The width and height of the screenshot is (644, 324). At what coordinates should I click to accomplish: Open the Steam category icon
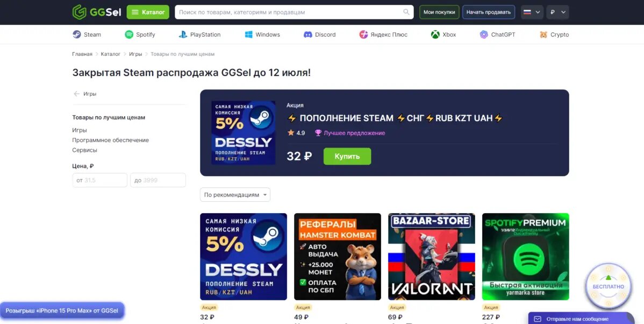pyautogui.click(x=77, y=34)
